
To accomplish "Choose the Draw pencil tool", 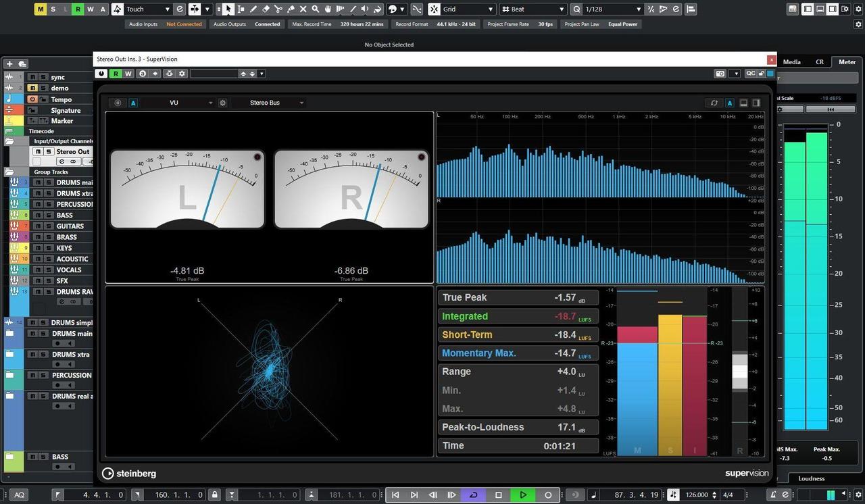I will 253,9.
